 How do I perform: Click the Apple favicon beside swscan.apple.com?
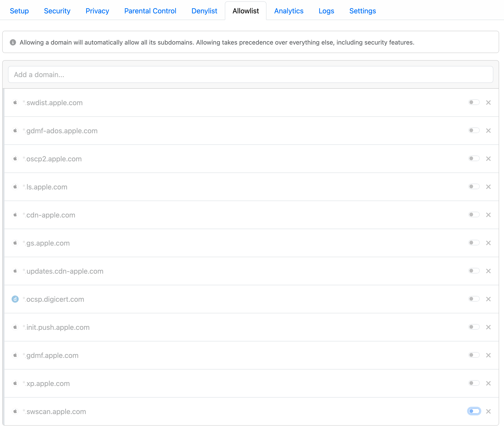[x=15, y=411]
